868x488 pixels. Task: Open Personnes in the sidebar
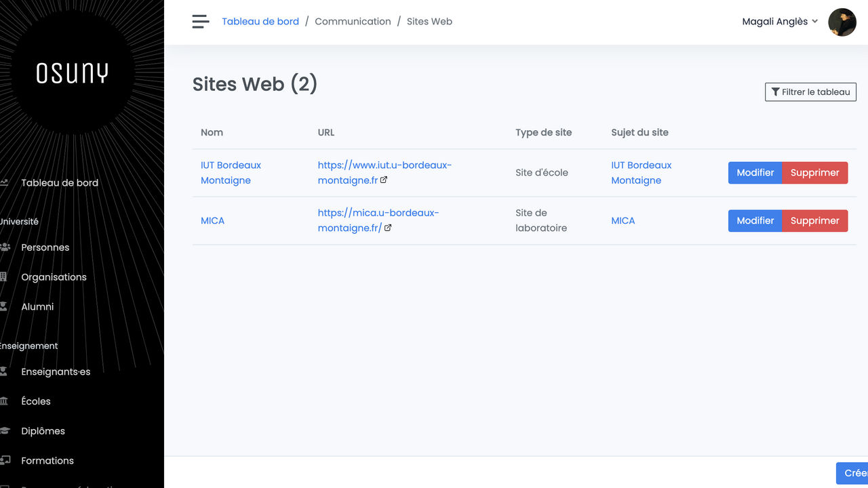[x=45, y=247]
